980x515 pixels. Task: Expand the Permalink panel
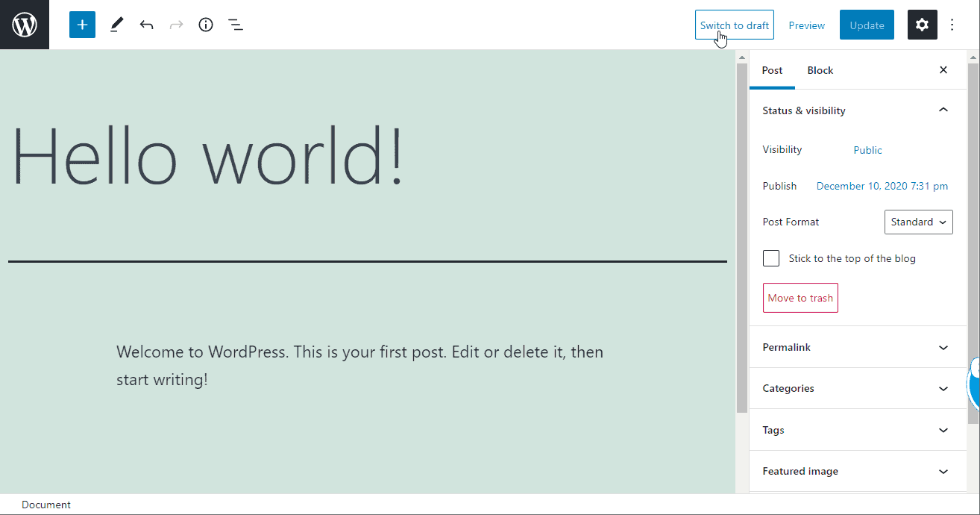pos(858,347)
